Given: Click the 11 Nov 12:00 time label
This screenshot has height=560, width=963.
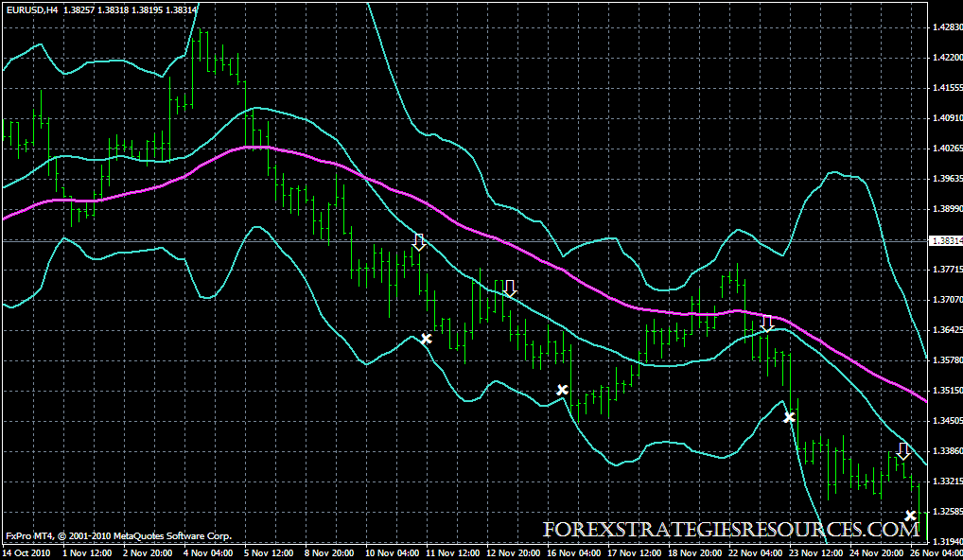Looking at the screenshot, I should click(x=453, y=553).
